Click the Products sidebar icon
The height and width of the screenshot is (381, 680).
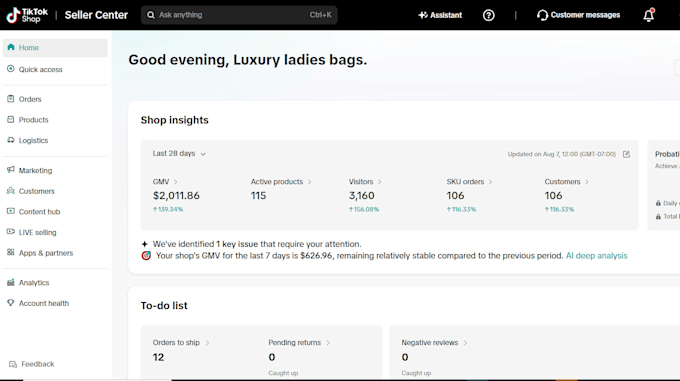tap(11, 119)
